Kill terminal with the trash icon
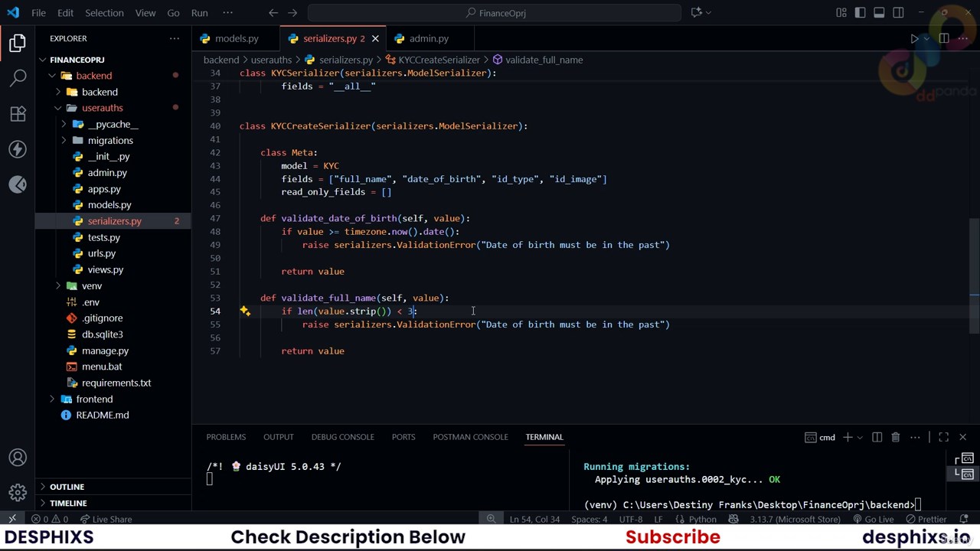980x551 pixels. [896, 437]
